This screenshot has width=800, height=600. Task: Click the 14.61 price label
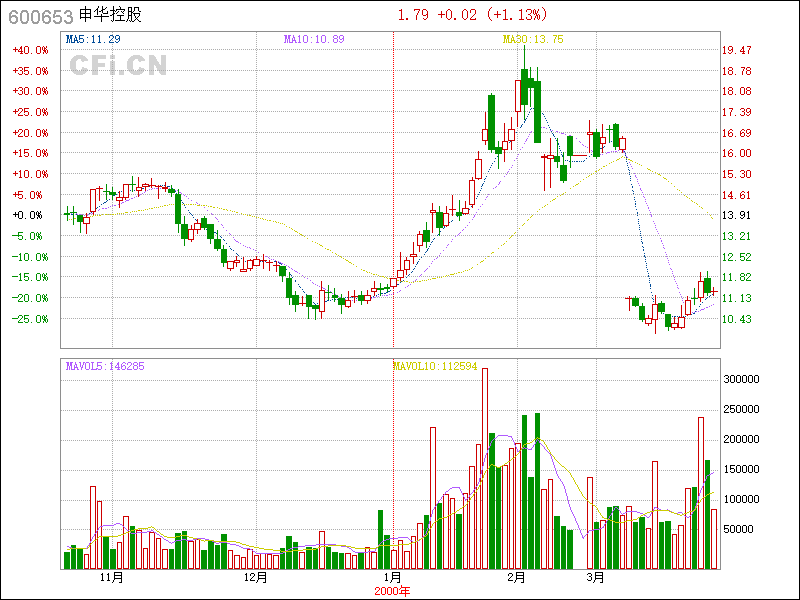pyautogui.click(x=737, y=195)
